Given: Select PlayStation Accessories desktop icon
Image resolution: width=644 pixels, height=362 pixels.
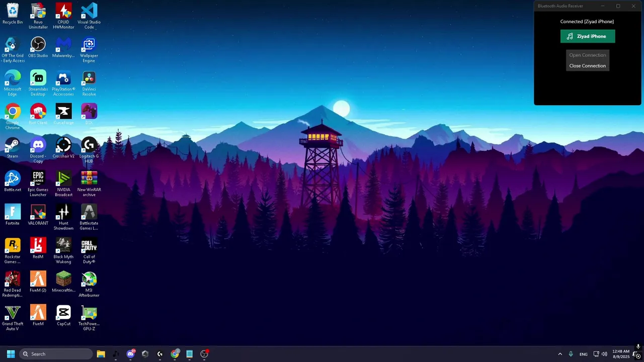Looking at the screenshot, I should point(63,83).
